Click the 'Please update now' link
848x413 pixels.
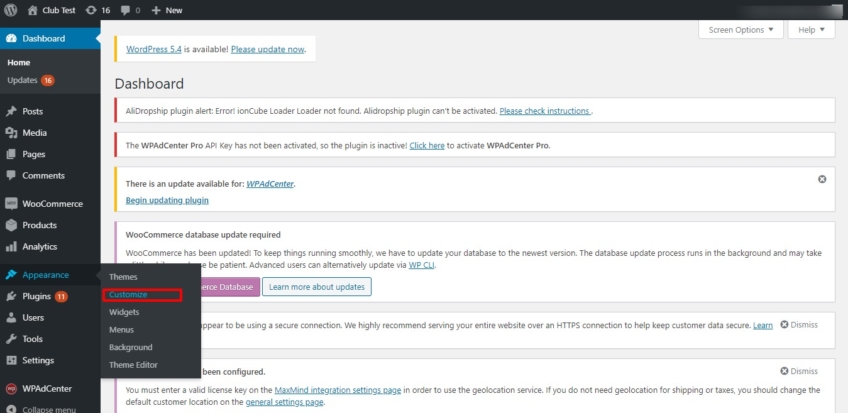click(267, 48)
